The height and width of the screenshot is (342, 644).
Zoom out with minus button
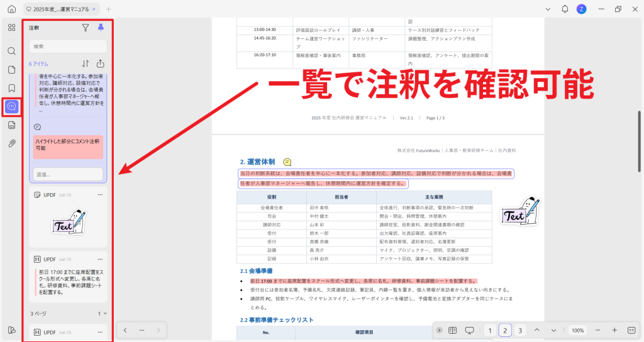click(x=597, y=330)
